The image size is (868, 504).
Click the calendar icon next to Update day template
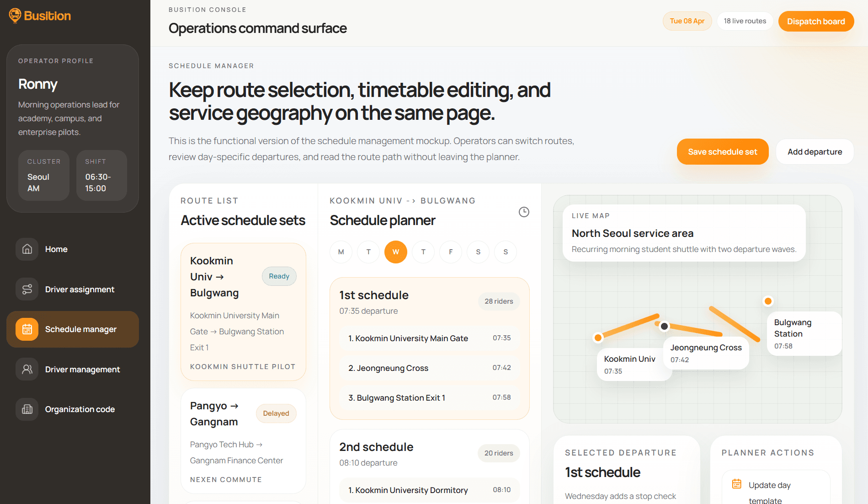(736, 483)
